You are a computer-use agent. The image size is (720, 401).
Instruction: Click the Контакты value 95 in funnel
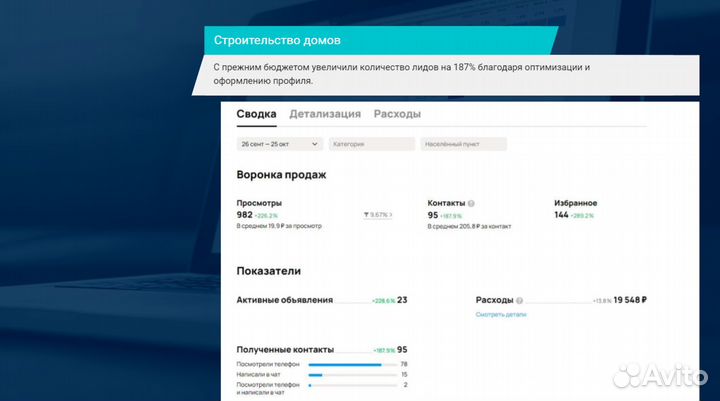click(433, 215)
